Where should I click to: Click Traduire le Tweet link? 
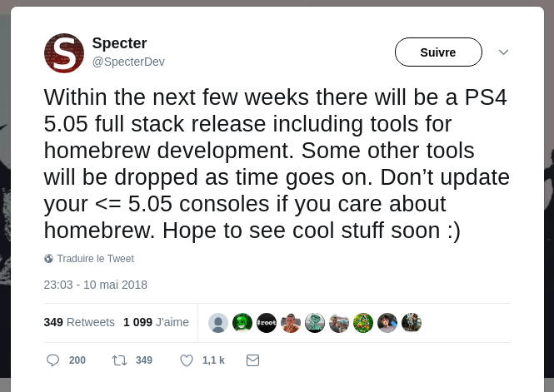pos(95,259)
